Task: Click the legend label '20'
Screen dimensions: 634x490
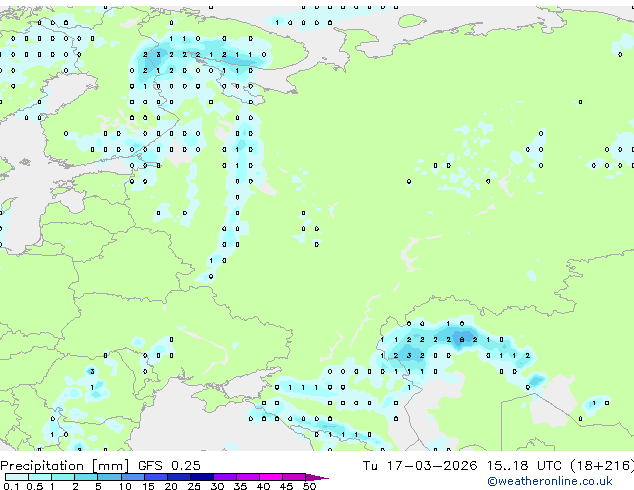Action: 171,486
